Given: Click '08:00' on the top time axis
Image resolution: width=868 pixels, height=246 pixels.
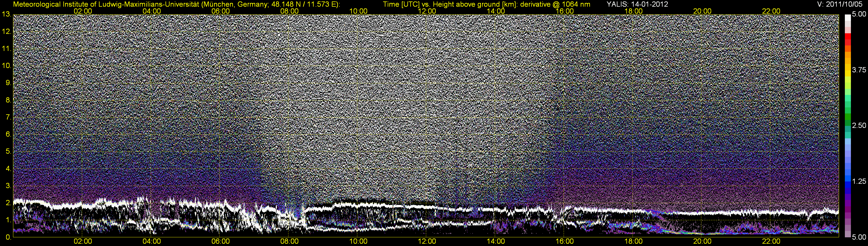Looking at the screenshot, I should click(x=289, y=11).
